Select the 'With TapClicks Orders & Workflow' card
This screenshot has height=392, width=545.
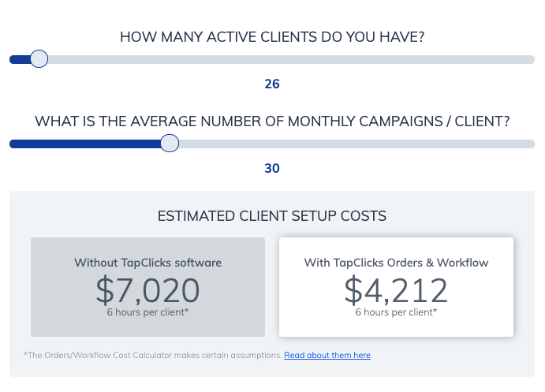[396, 287]
